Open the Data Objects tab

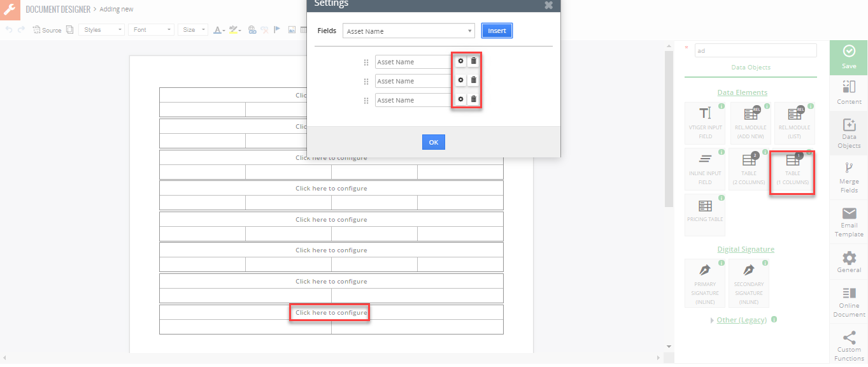[x=849, y=133]
